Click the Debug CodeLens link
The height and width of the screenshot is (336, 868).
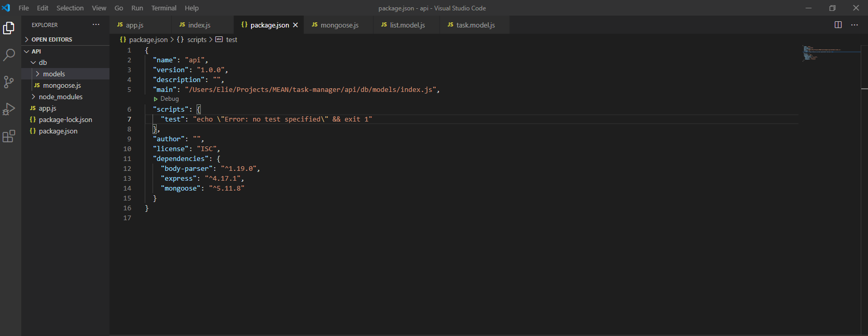[x=170, y=99]
